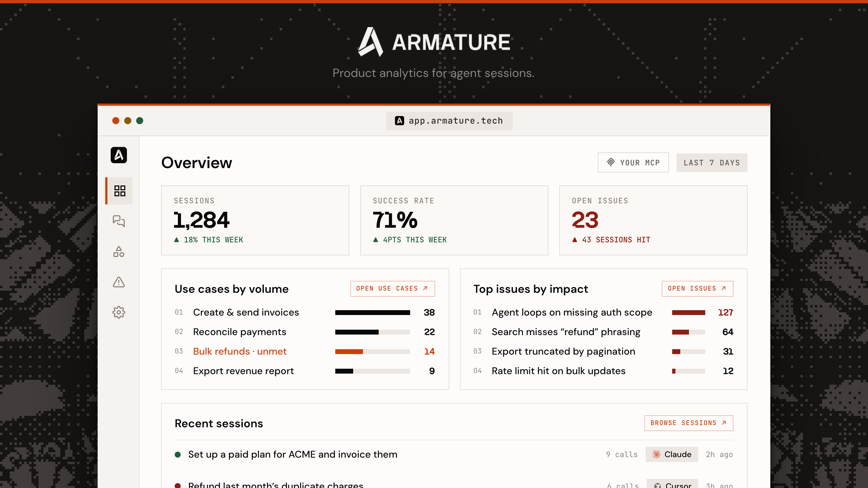Open Rate limit hit on bulk updates issue
Screen dimensions: 868x488
pyautogui.click(x=603, y=371)
